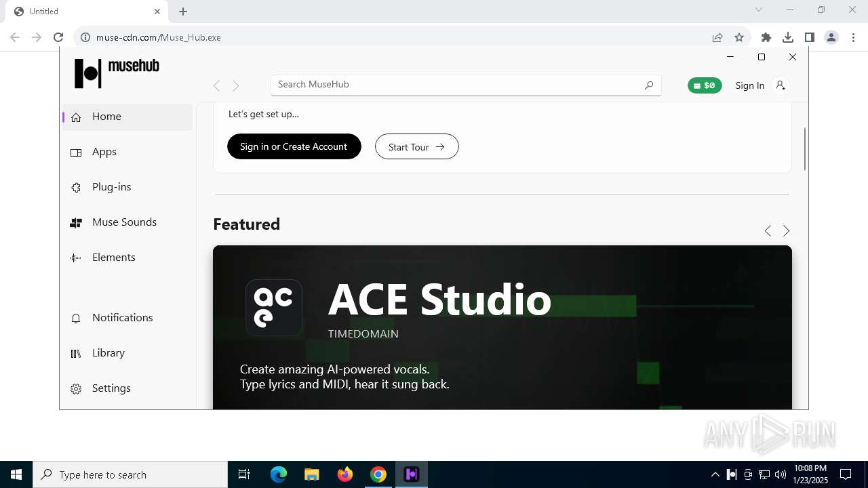Navigate back in MuseHub
Screen dimensions: 868x488
pos(216,85)
